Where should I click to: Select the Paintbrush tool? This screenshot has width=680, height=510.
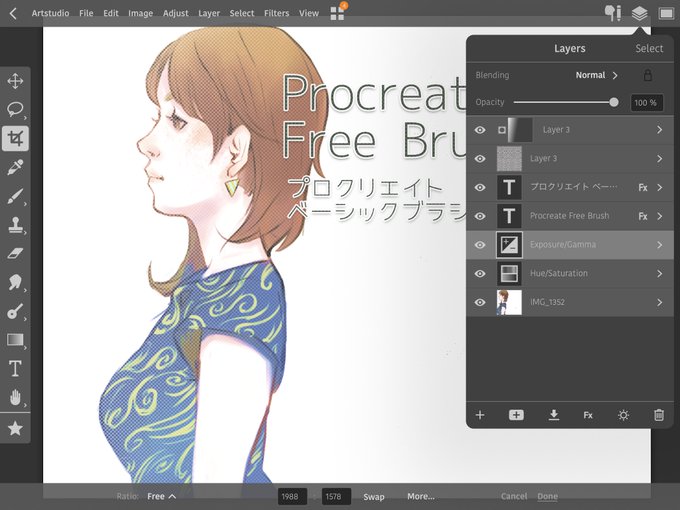tap(15, 196)
